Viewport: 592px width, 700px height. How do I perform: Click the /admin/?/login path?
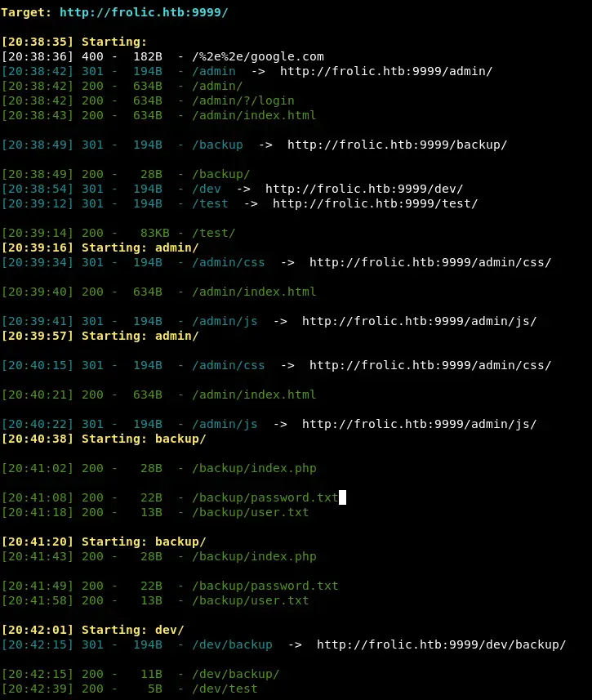click(x=243, y=101)
